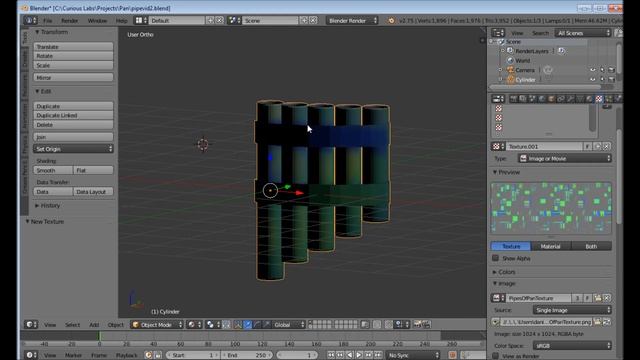Select the scale manipulator icon
This screenshot has height=360, width=640.
click(x=267, y=324)
